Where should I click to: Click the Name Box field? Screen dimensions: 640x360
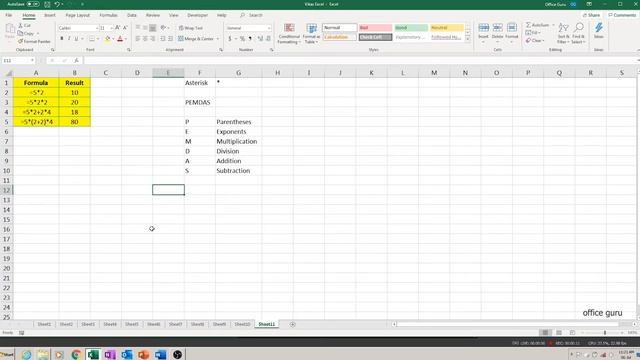(18, 60)
